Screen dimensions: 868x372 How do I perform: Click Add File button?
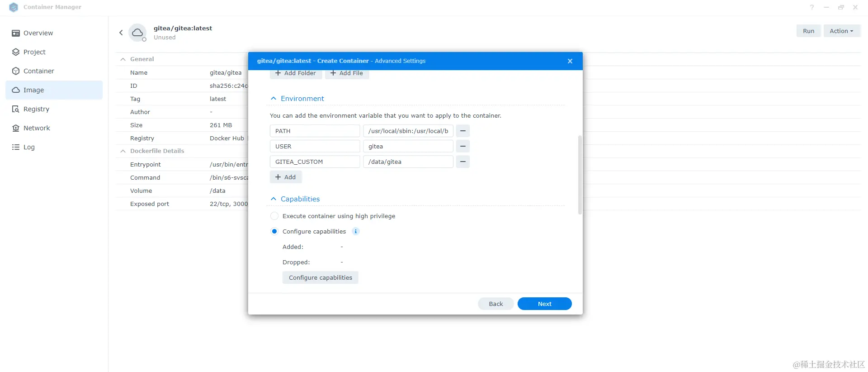click(347, 73)
